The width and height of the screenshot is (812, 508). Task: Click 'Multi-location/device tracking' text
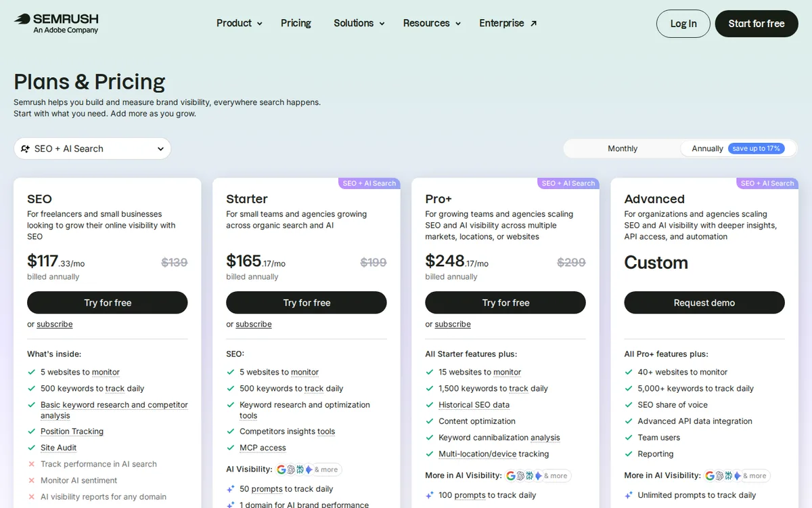coord(493,454)
